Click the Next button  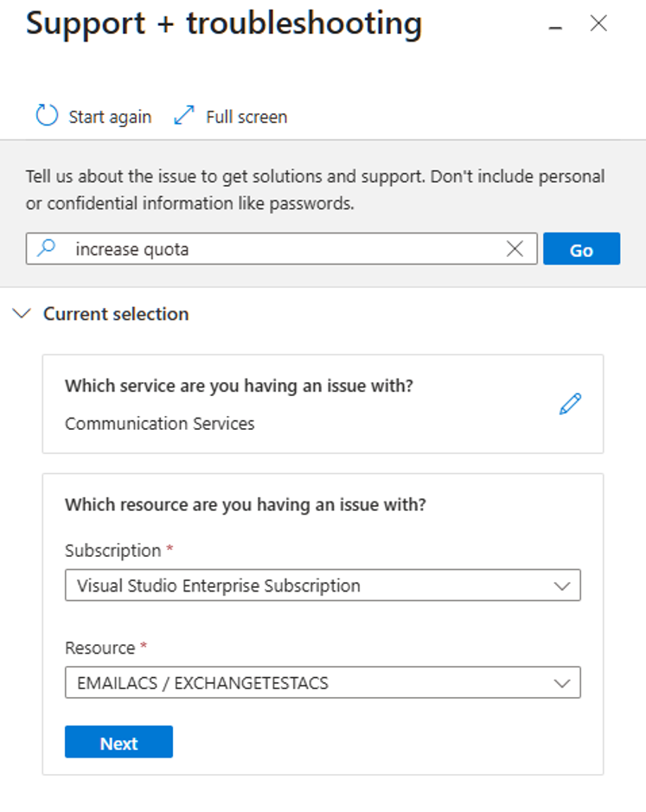118,742
